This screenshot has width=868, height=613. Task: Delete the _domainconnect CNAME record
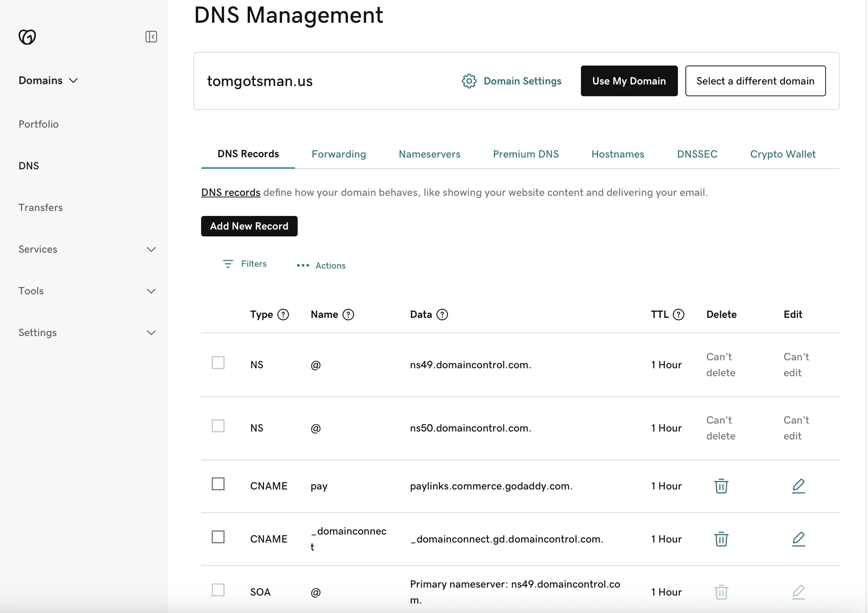[721, 539]
